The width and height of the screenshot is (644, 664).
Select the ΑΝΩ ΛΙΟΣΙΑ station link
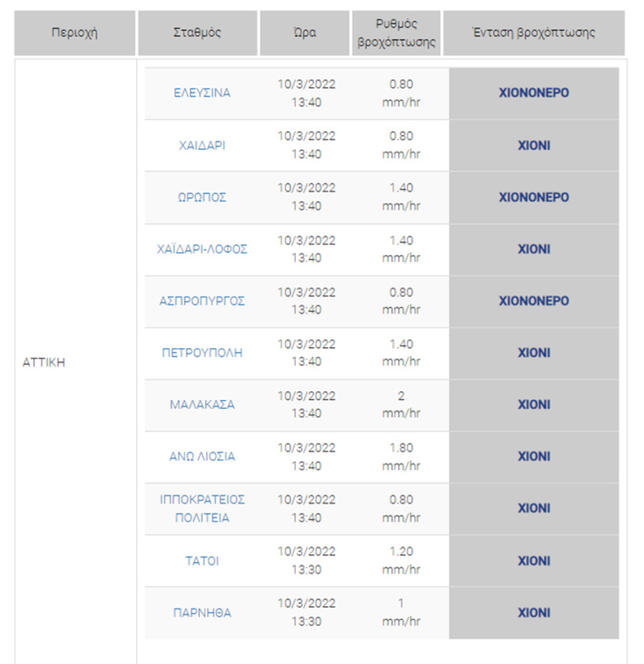coord(202,456)
